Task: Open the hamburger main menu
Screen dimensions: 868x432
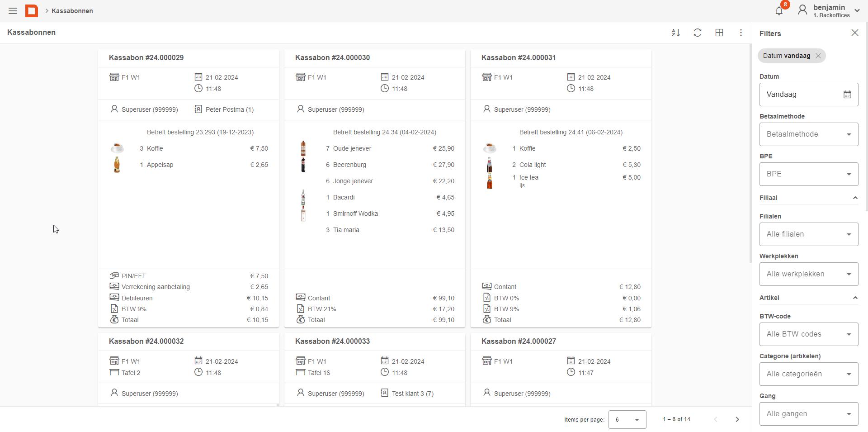Action: (13, 11)
